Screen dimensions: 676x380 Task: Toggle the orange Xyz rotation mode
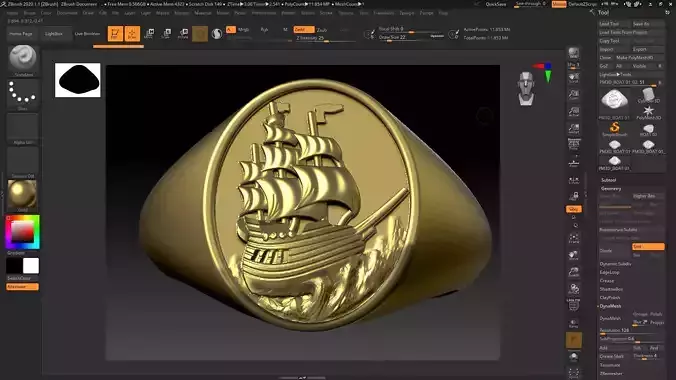(x=573, y=209)
